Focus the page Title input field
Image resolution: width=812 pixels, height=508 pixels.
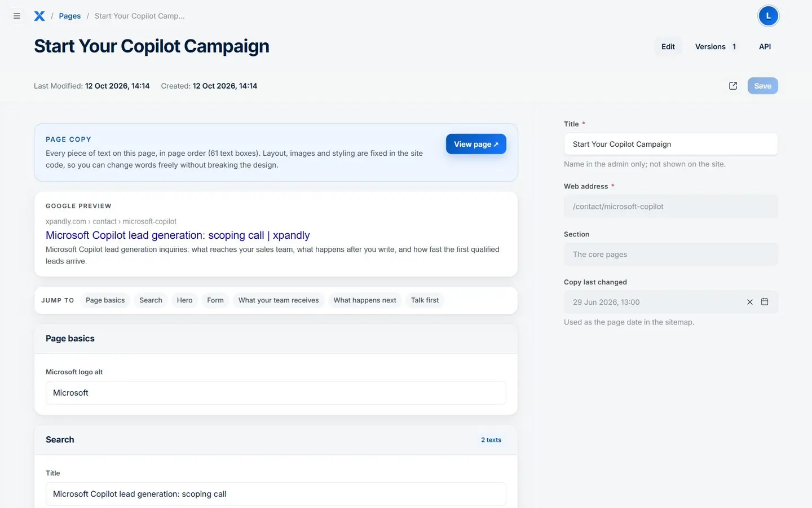pos(671,144)
